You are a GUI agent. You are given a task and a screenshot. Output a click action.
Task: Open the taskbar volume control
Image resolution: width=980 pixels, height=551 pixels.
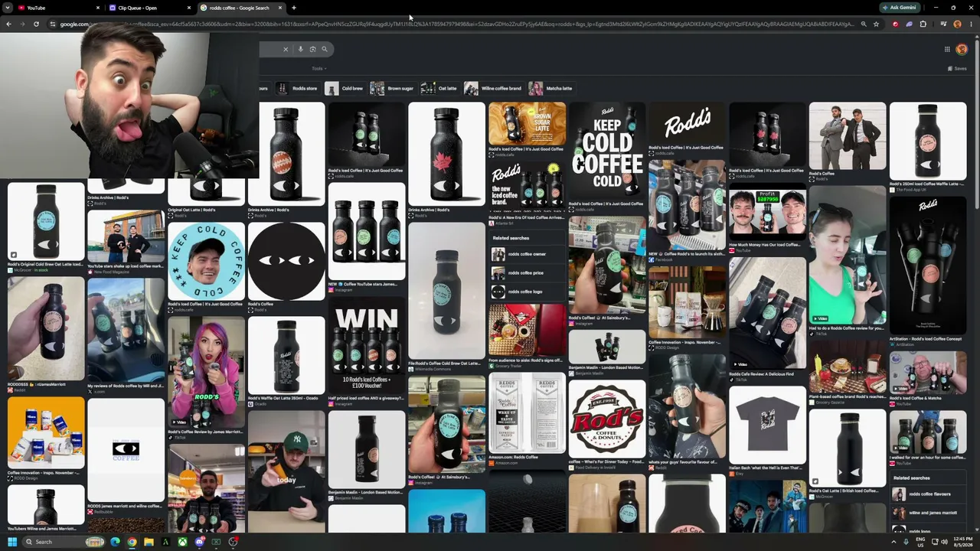(944, 542)
